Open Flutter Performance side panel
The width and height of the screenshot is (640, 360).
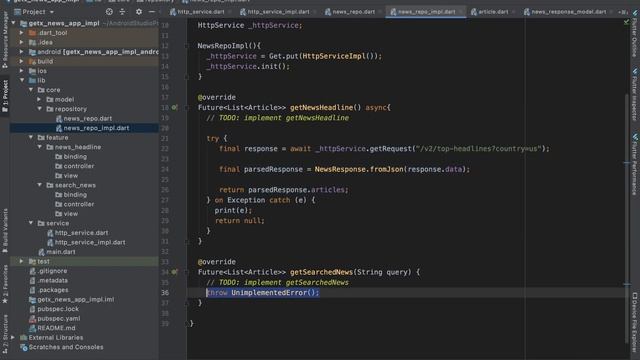[635, 164]
